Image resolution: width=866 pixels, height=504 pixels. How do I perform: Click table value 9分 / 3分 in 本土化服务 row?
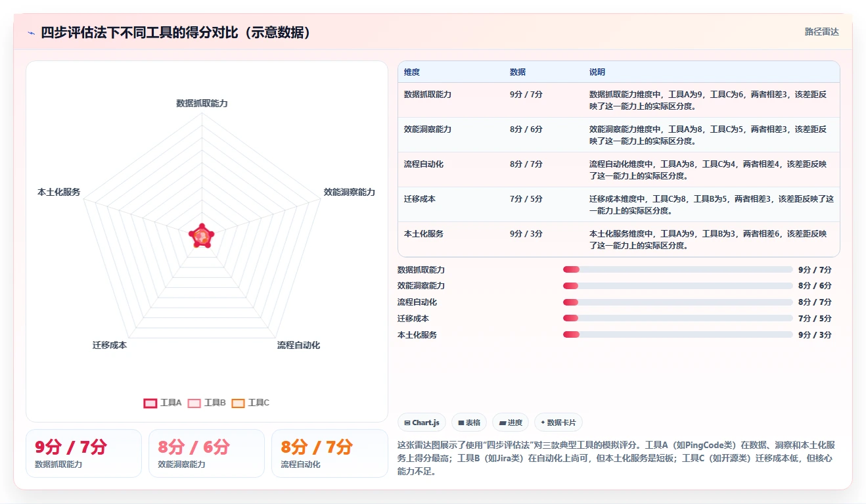(x=526, y=234)
